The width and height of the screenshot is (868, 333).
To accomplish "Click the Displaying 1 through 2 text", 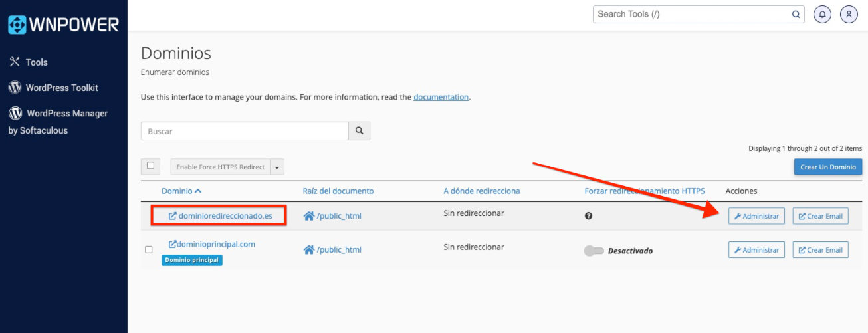I will (805, 148).
